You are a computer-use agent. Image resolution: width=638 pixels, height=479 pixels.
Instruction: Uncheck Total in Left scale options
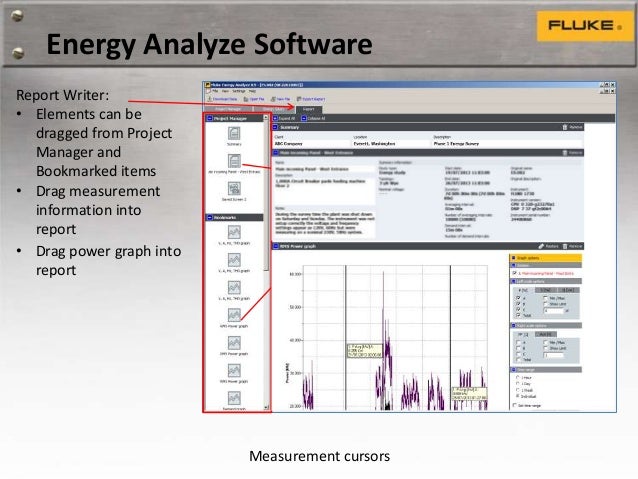pyautogui.click(x=518, y=315)
